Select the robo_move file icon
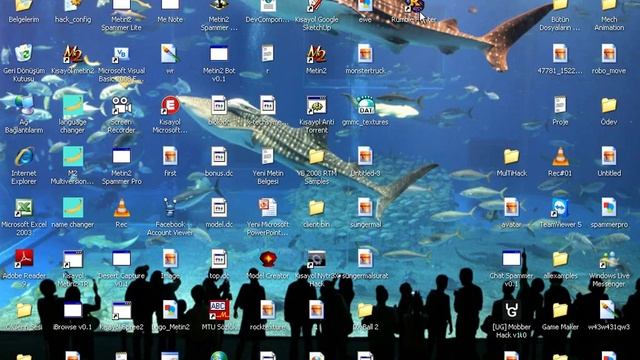The width and height of the screenshot is (640, 360). (x=609, y=54)
